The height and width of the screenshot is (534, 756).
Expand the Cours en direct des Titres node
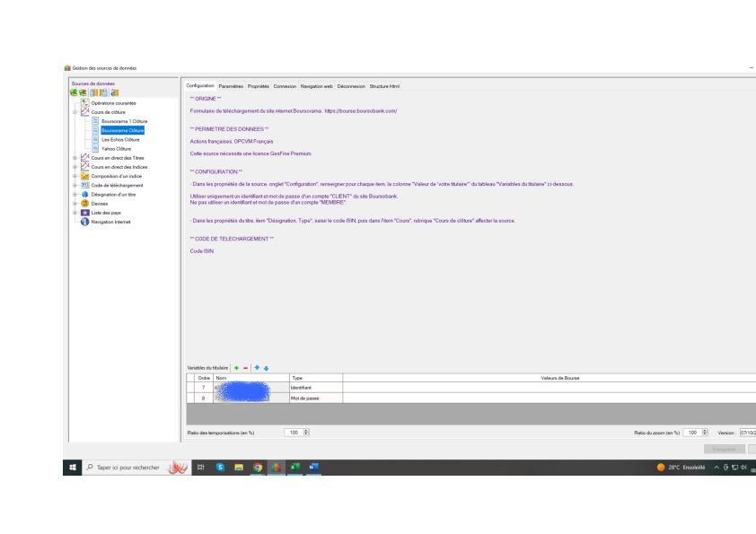(x=75, y=159)
